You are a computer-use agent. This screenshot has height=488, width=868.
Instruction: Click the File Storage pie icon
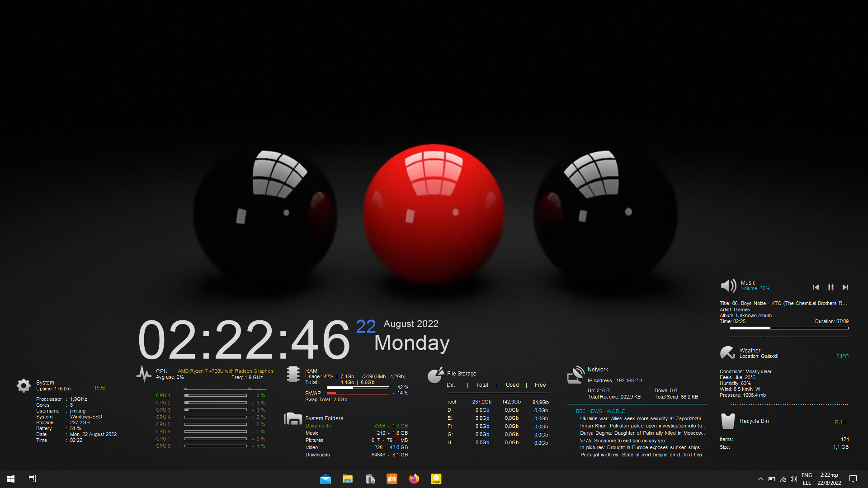435,375
